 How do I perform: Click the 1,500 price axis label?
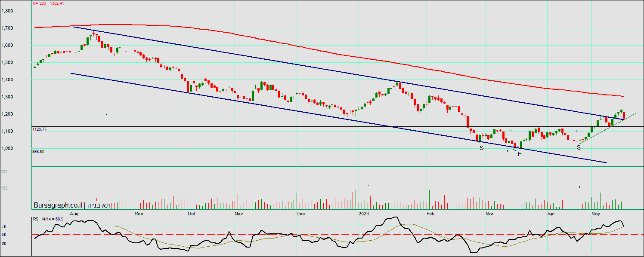click(x=7, y=62)
